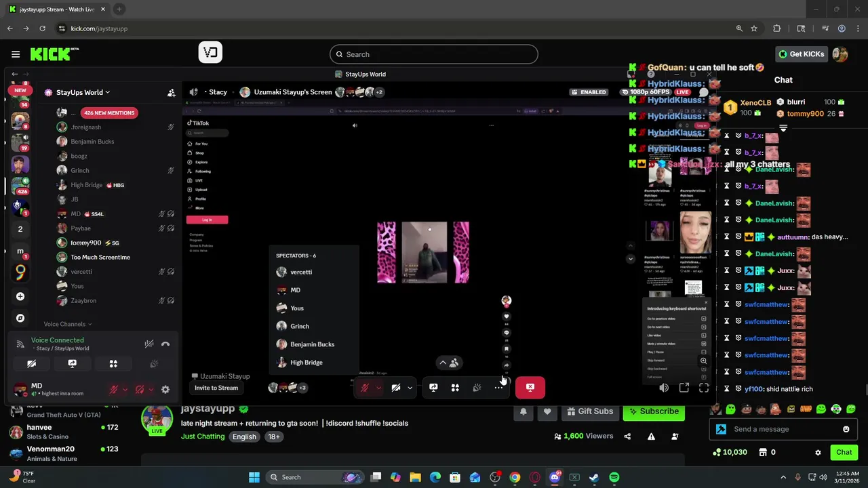868x488 pixels.
Task: Disconnect from voice in the Voice Connected panel
Action: (x=165, y=344)
